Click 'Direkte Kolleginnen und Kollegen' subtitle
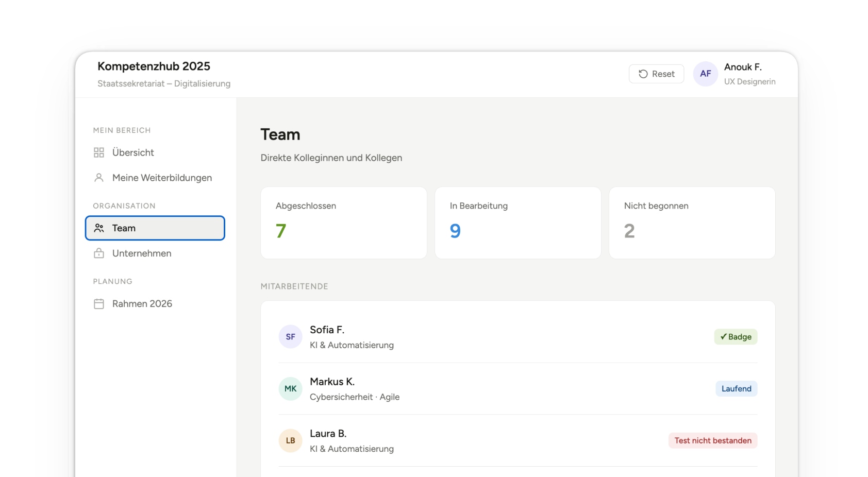The height and width of the screenshot is (477, 868). (331, 158)
